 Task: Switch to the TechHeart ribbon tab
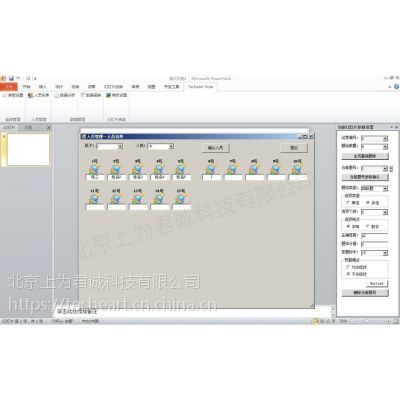[x=200, y=87]
